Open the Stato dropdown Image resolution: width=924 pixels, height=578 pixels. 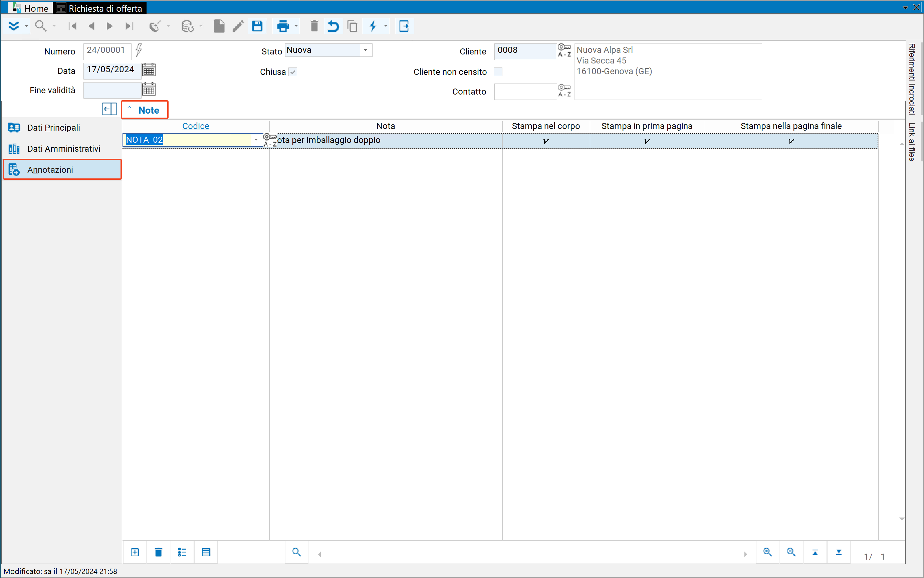[366, 50]
